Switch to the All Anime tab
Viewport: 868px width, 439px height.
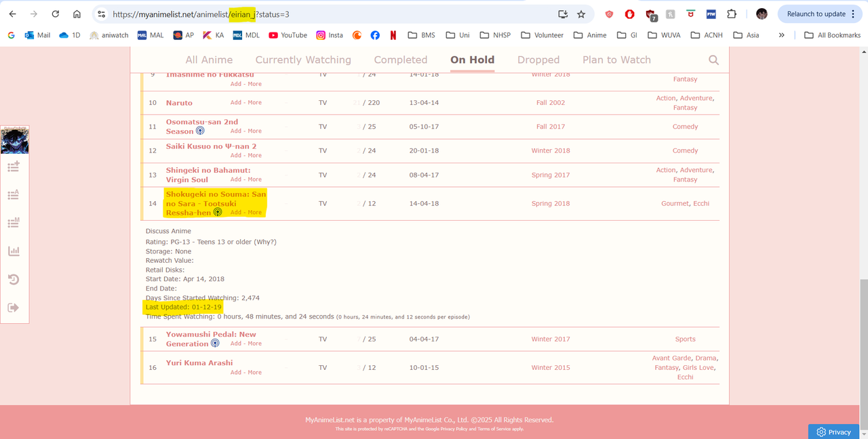[x=209, y=60]
